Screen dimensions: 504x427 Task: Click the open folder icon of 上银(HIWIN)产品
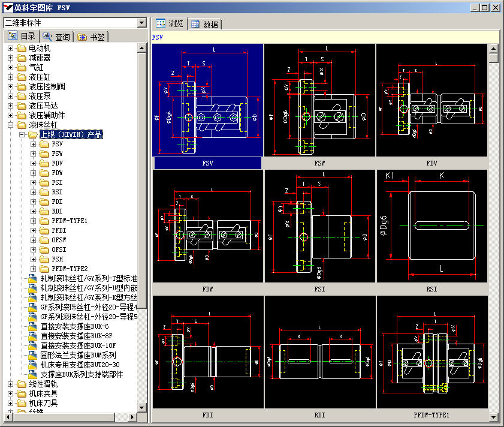click(x=33, y=134)
